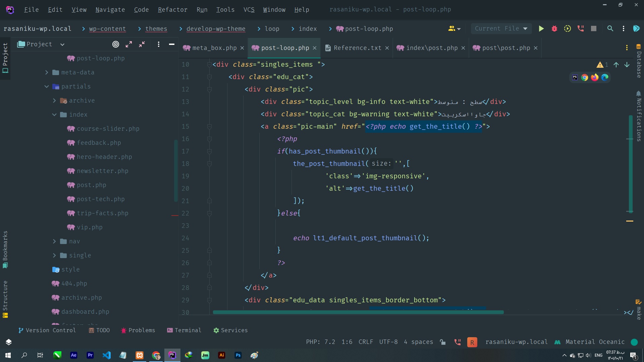Click the green theme color indicator circle

point(634,342)
